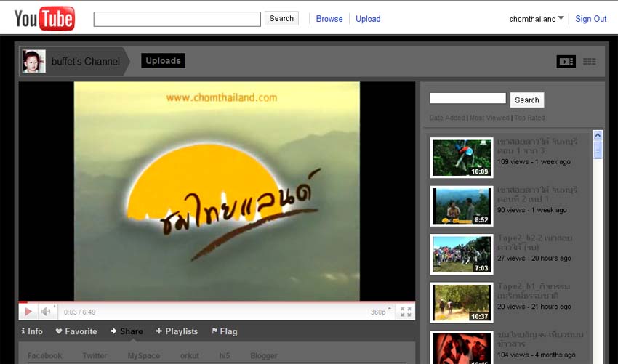Select the Uploads tab

click(x=163, y=61)
